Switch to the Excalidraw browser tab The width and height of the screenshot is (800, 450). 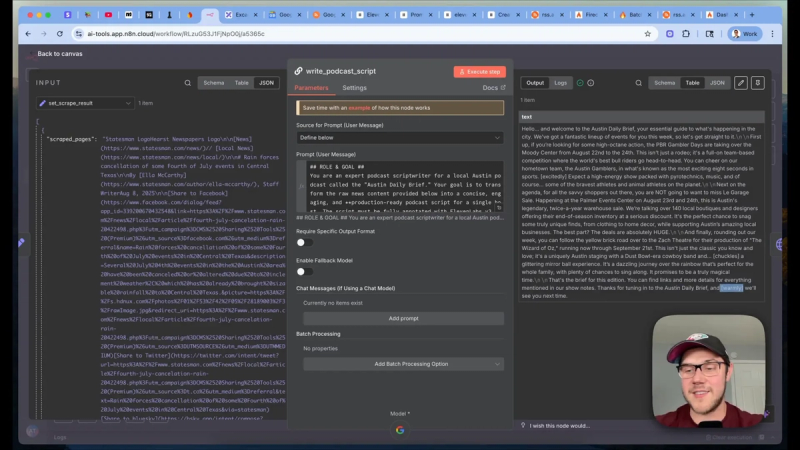(241, 15)
